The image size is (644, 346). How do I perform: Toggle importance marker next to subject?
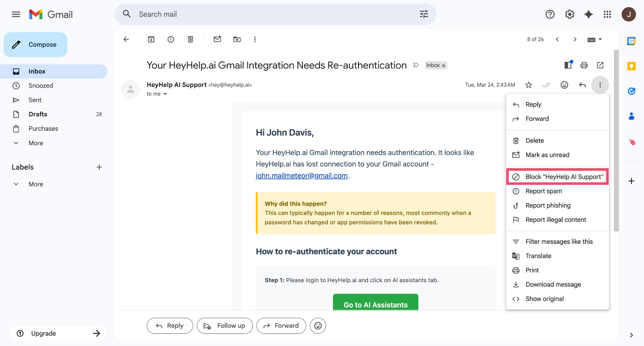pyautogui.click(x=415, y=65)
